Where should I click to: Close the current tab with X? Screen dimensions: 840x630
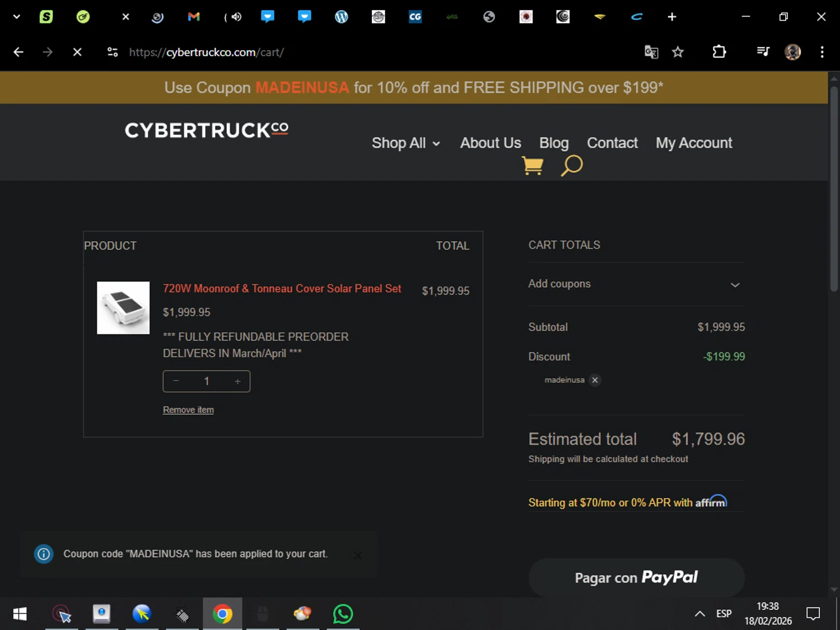pos(125,17)
